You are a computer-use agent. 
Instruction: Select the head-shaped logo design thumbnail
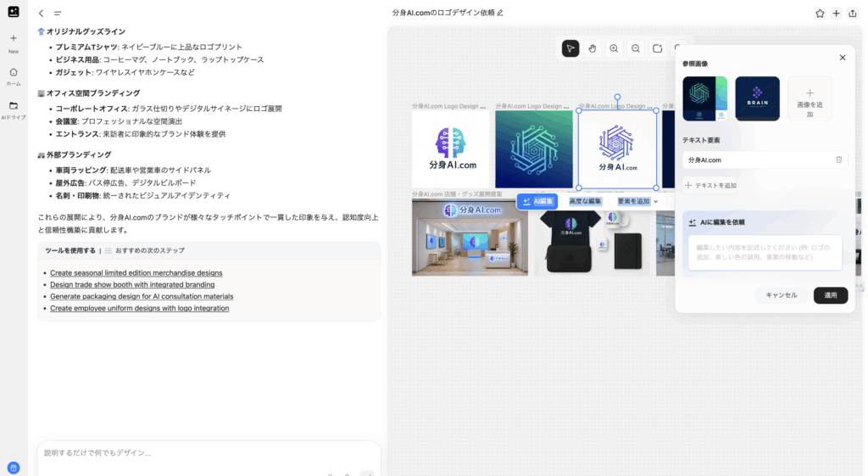tap(451, 149)
